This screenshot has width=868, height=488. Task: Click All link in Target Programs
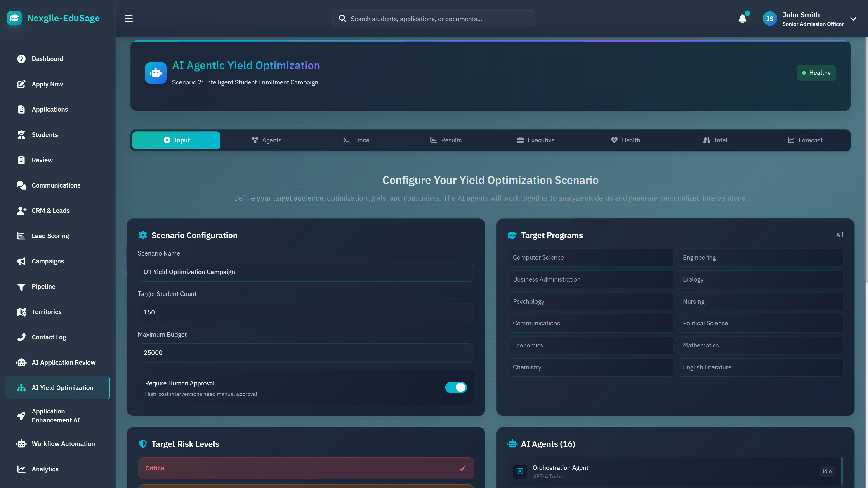839,235
